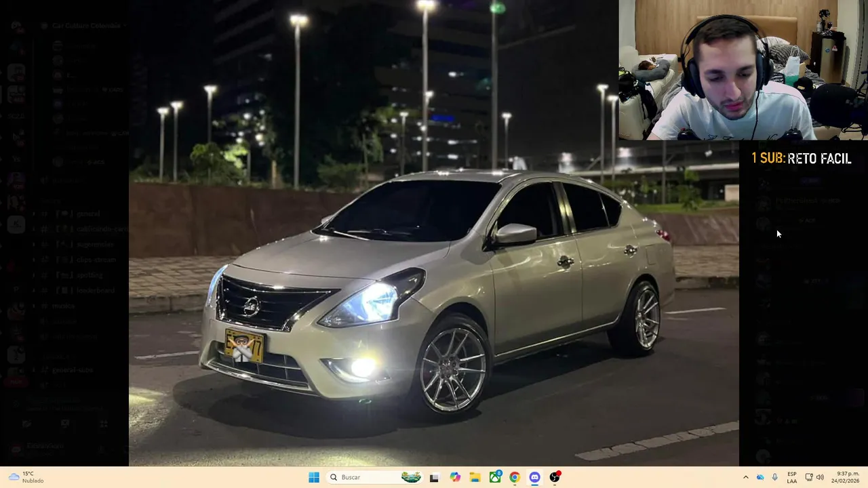The image size is (868, 488).
Task: Open Task View from the taskbar
Action: 434,477
